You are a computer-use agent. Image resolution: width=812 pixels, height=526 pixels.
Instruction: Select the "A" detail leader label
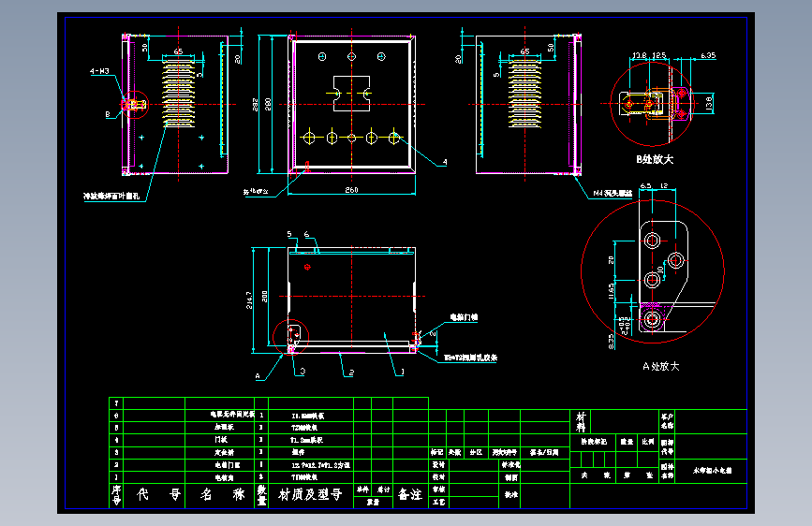coord(258,376)
